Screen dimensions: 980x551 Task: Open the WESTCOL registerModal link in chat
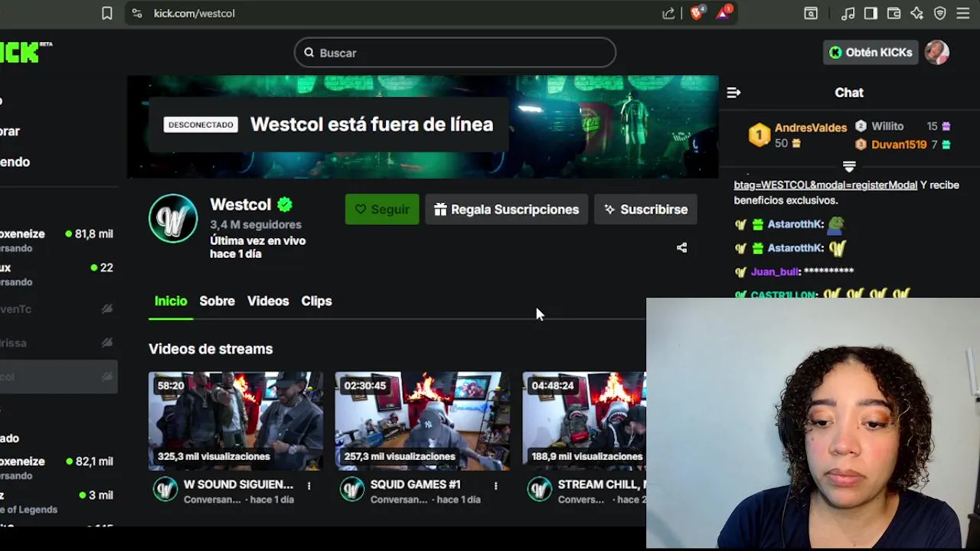tap(825, 184)
